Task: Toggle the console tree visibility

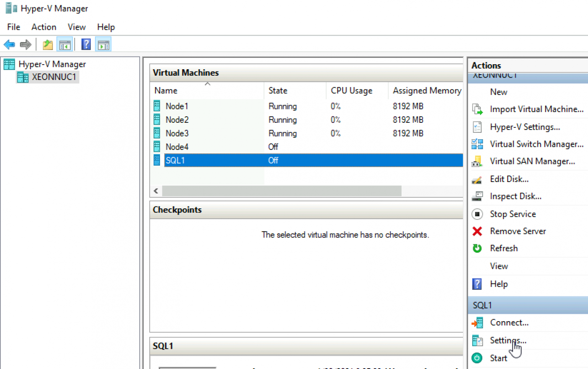Action: coord(65,44)
